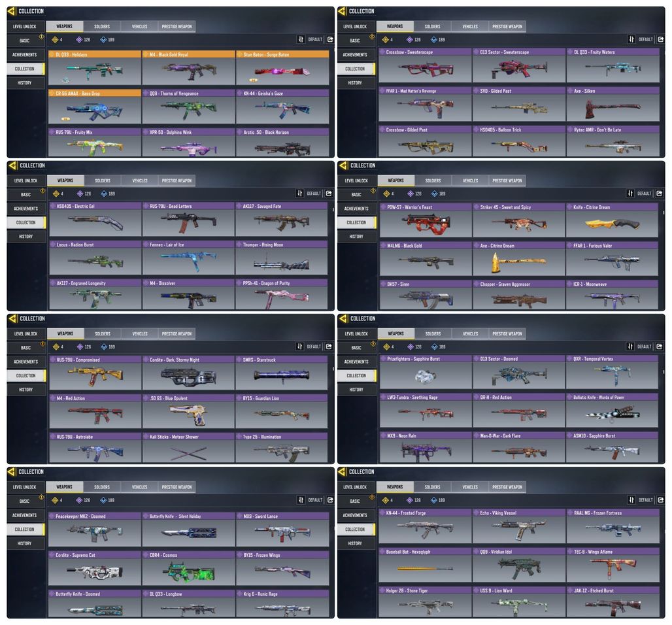This screenshot has width=672, height=625.
Task: Open the .50 GS - Blue Opulent card
Action: point(188,411)
